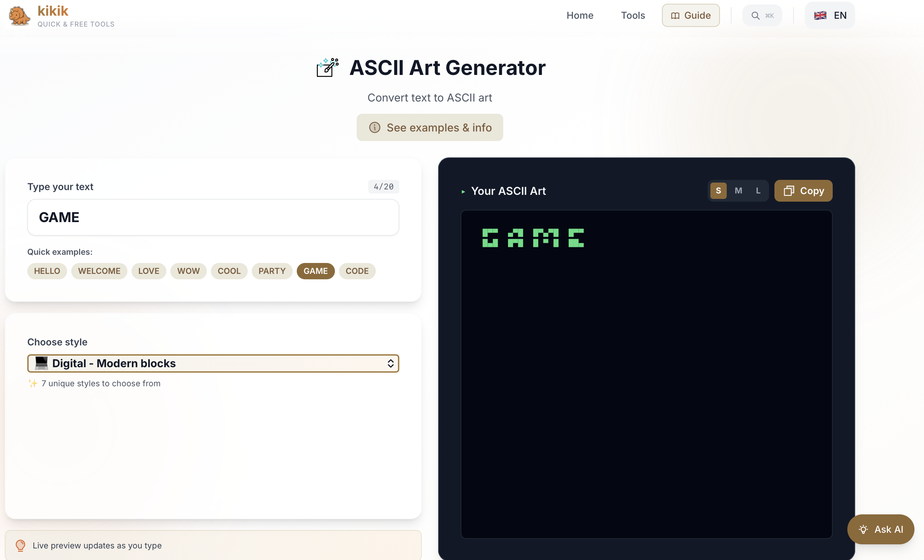
Task: Select the S output size
Action: (x=718, y=191)
